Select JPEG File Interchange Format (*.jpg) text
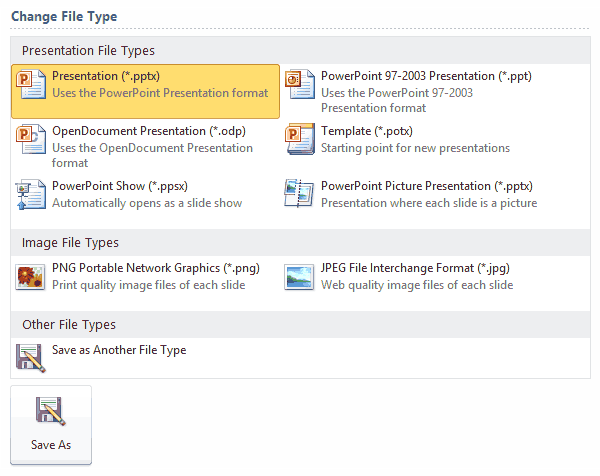The image size is (600, 476). point(416,269)
